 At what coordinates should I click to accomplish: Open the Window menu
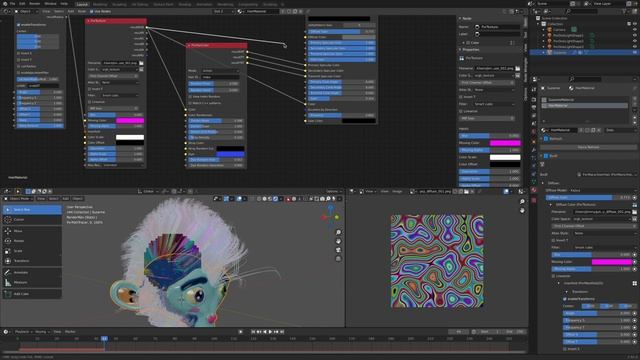pos(51,4)
